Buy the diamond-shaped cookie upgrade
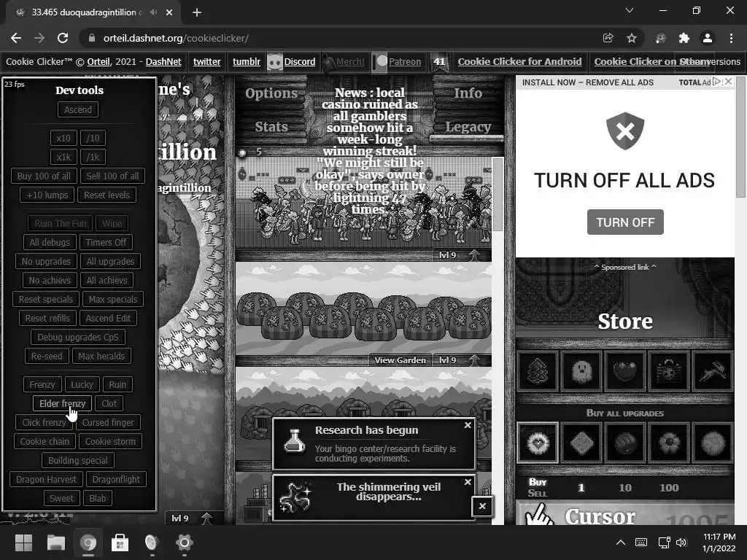The height and width of the screenshot is (560, 747). (x=581, y=443)
